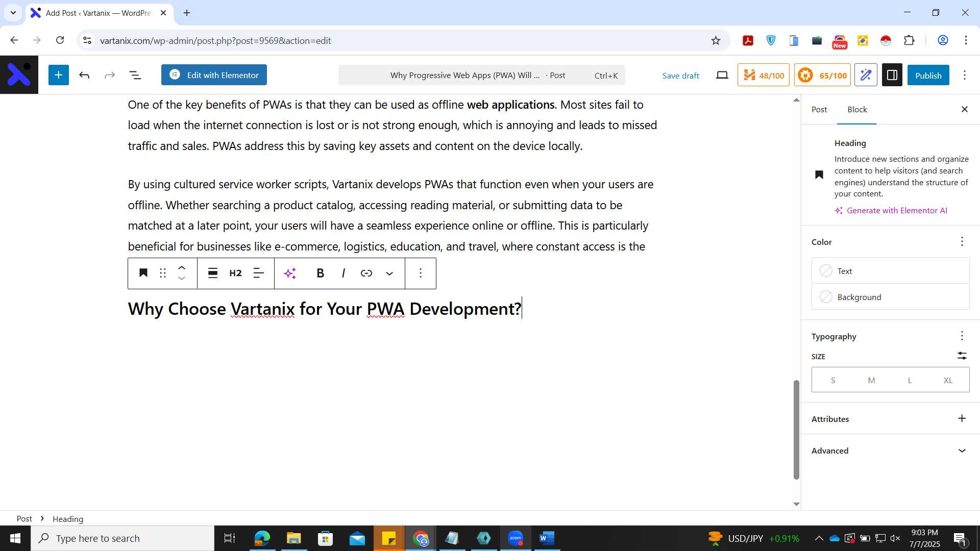The height and width of the screenshot is (551, 980).
Task: Move the heading block up
Action: click(x=182, y=267)
